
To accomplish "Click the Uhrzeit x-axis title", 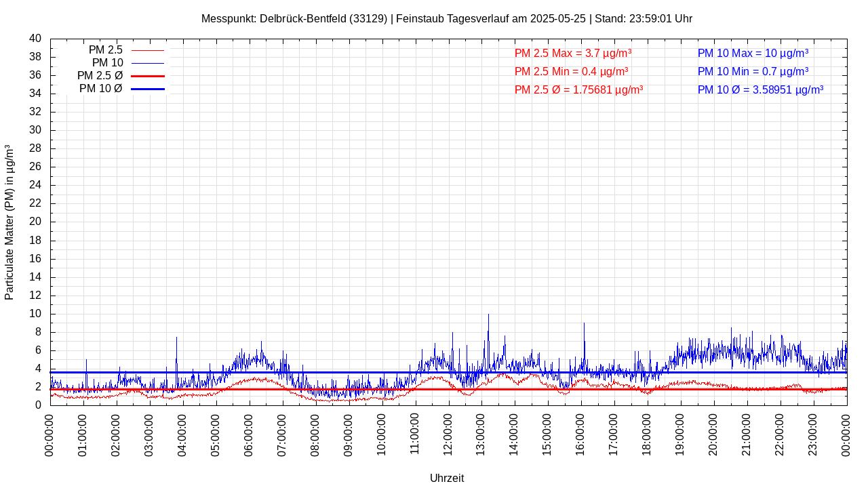I will click(x=447, y=478).
